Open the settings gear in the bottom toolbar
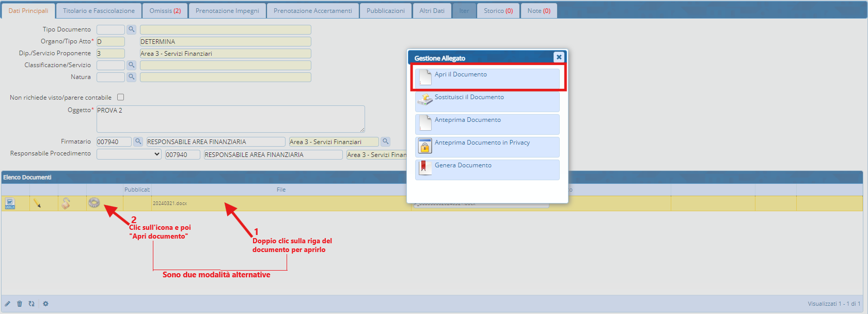The image size is (868, 314). [x=45, y=304]
